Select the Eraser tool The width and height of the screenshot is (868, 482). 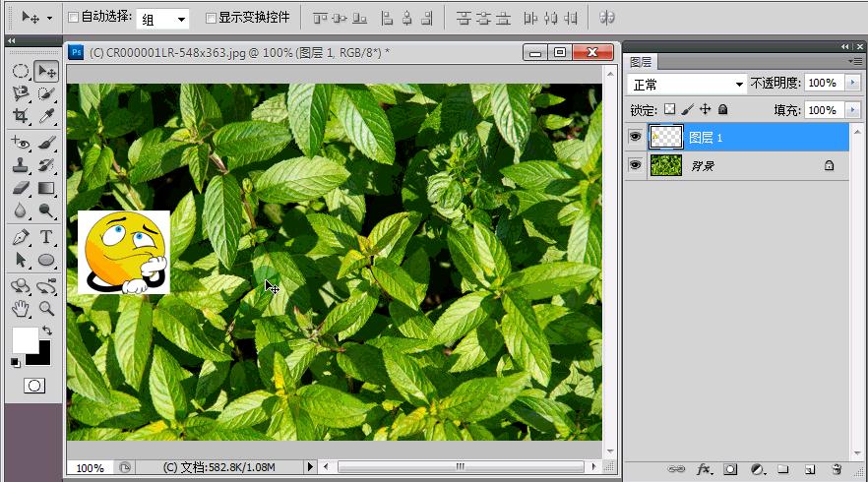tap(21, 188)
